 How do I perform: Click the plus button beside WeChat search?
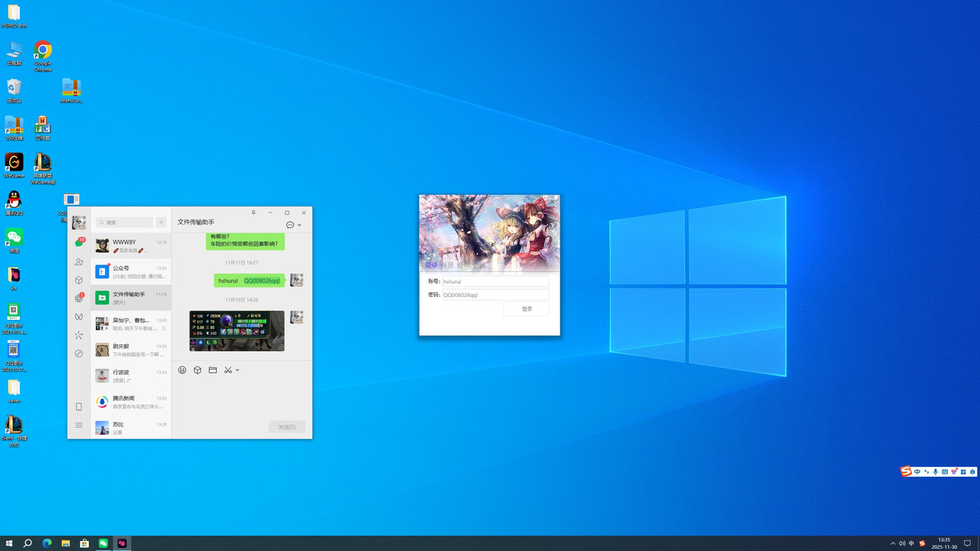(x=161, y=223)
